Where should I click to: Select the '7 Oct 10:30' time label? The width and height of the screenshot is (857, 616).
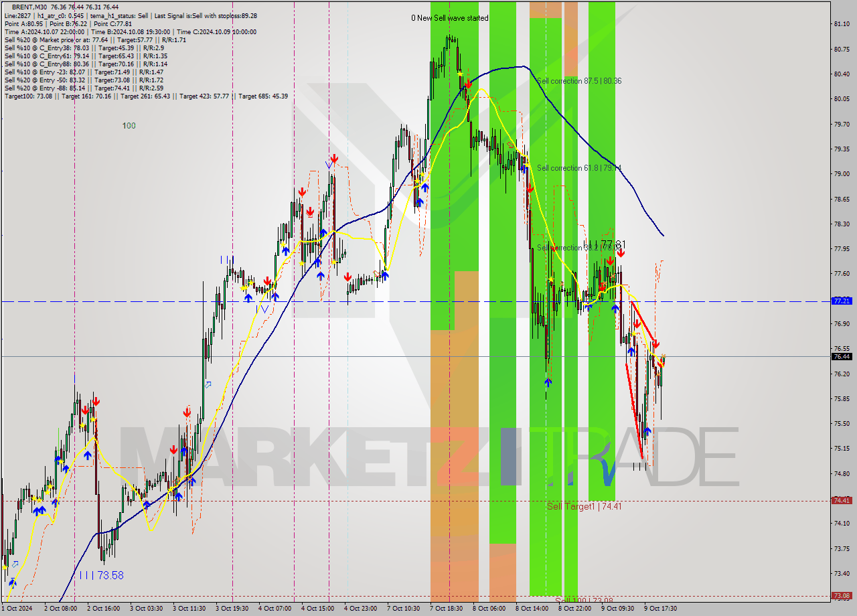(403, 609)
